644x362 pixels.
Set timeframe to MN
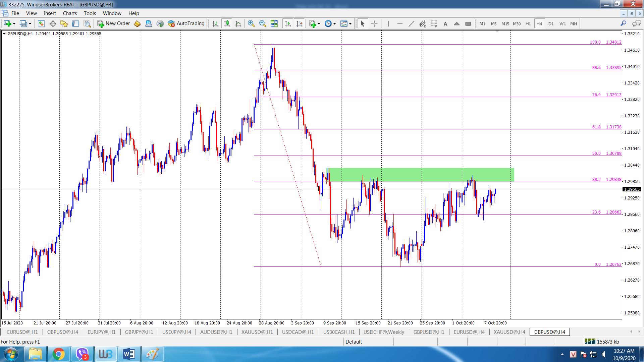click(574, 23)
